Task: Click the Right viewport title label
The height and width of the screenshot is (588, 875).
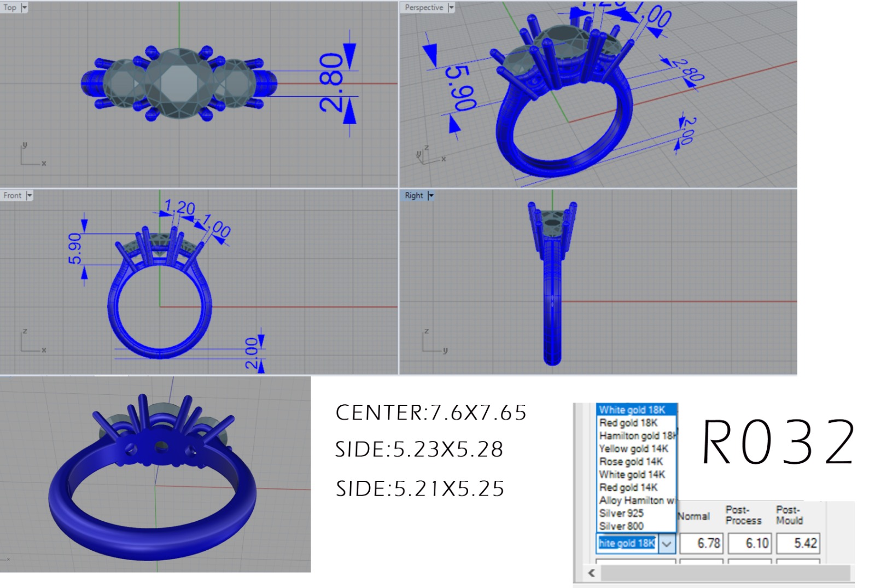Action: 414,195
